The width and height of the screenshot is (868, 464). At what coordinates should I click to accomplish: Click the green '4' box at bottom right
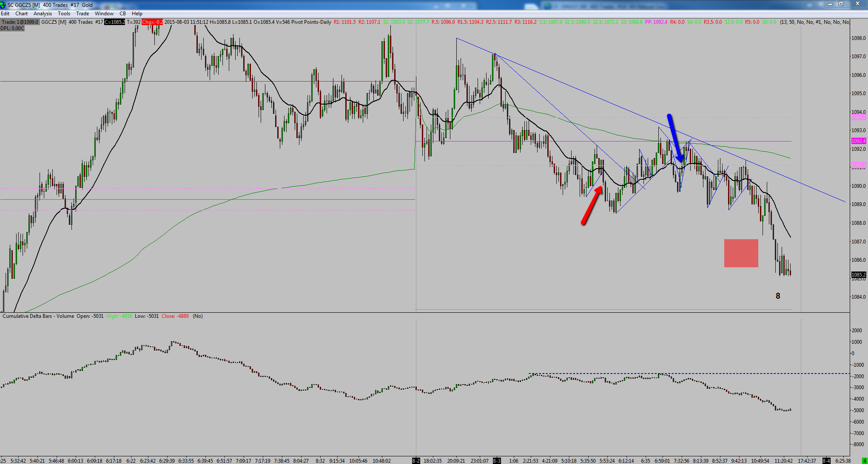pos(864,461)
